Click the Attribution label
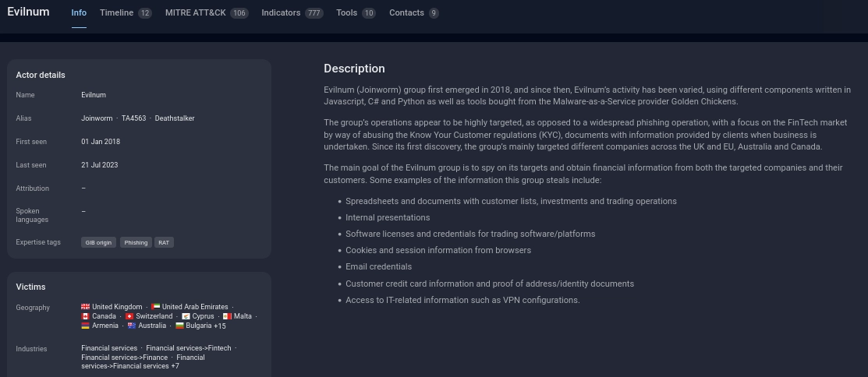This screenshot has width=868, height=377. click(x=33, y=188)
